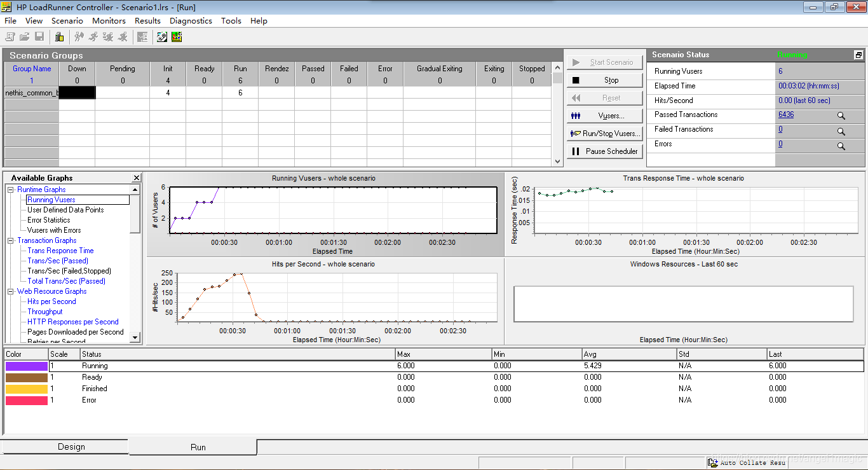Undock the Scenario Status panel icon

[858, 55]
